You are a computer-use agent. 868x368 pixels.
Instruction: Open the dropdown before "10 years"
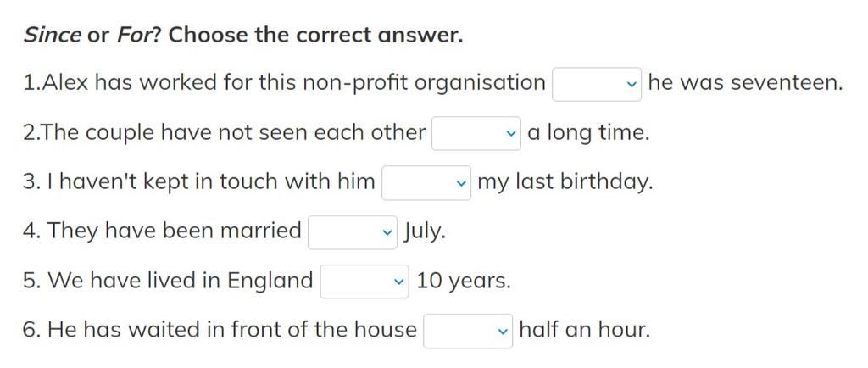[364, 281]
